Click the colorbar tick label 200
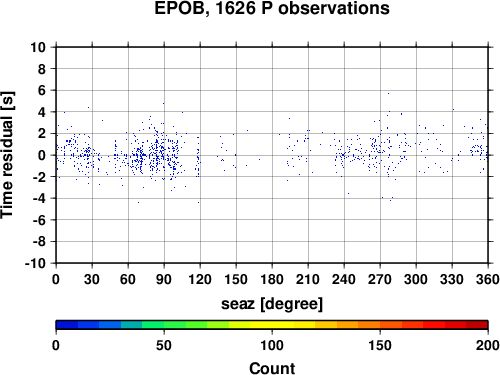 click(488, 345)
